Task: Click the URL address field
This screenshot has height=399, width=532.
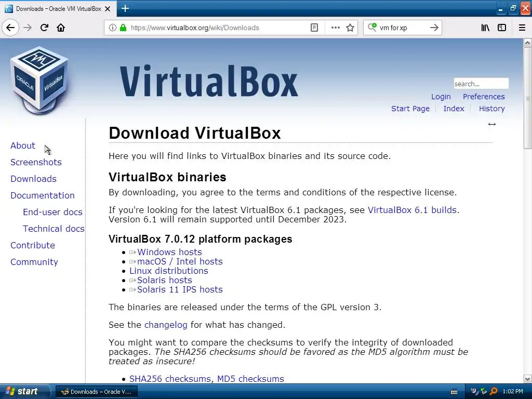Action: click(217, 28)
